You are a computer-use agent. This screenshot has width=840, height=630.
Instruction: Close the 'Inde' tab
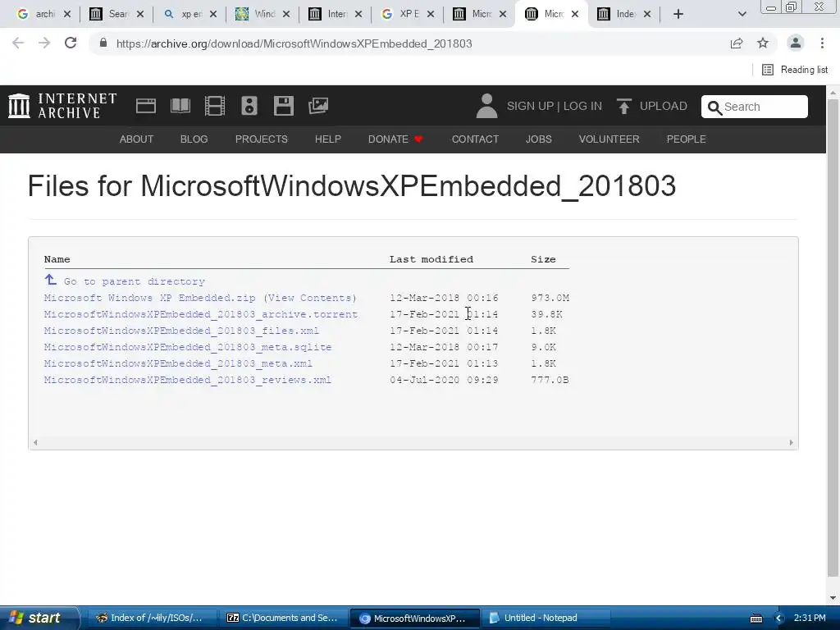click(647, 14)
